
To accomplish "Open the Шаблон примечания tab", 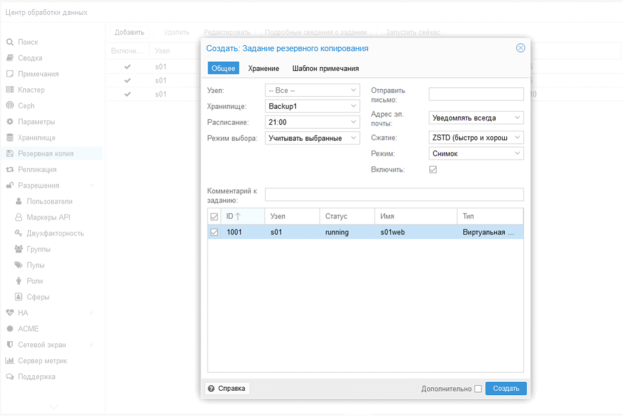I will click(x=325, y=69).
